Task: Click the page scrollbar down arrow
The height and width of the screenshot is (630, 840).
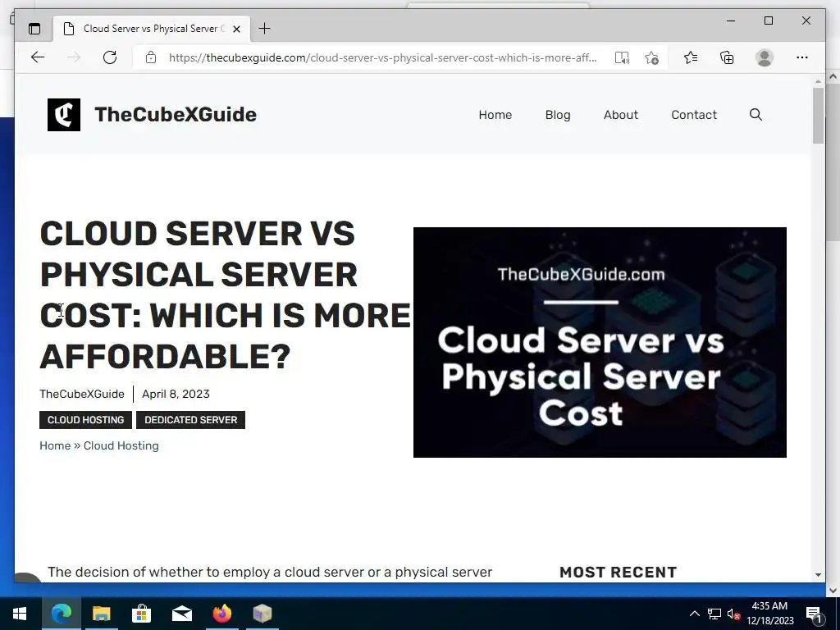Action: (x=818, y=574)
